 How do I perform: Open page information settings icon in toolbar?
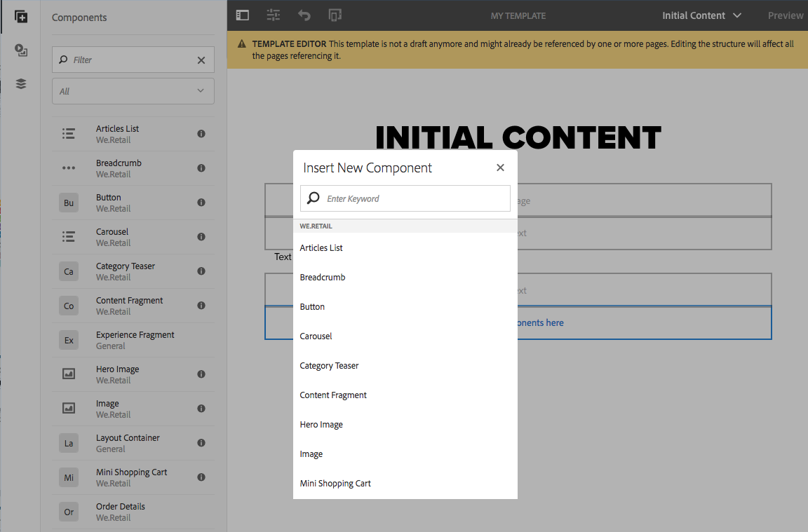(274, 15)
